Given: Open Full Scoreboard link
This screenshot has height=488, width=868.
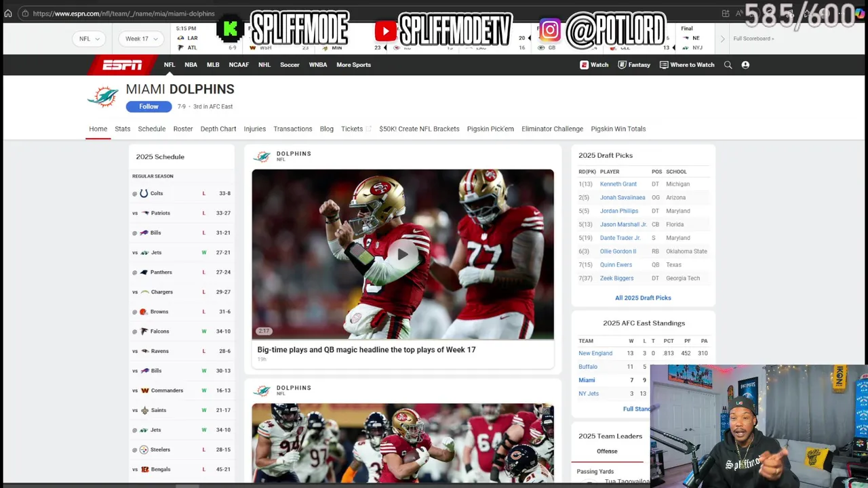Looking at the screenshot, I should click(x=753, y=39).
